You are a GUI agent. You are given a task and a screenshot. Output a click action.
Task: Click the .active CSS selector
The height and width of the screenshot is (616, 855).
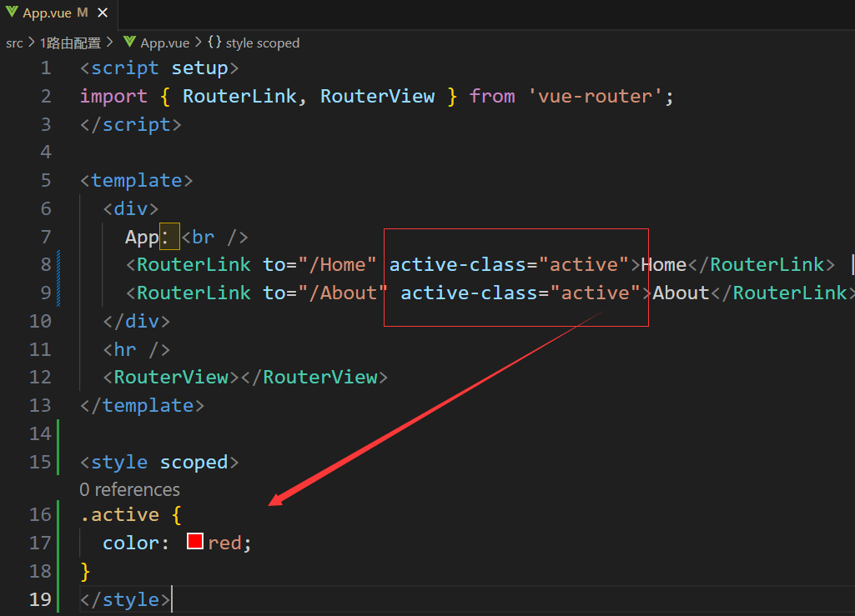[119, 514]
